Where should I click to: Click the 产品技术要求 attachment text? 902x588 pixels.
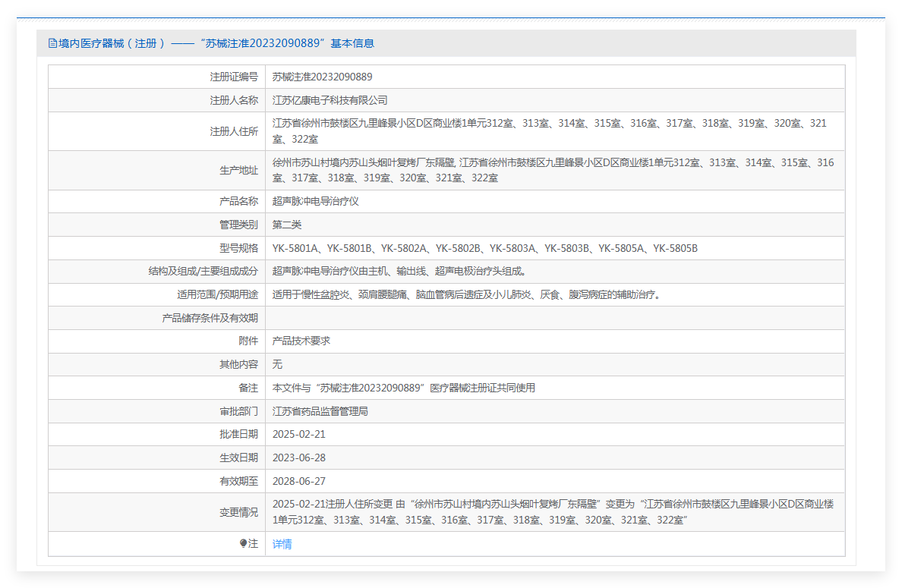coord(301,341)
